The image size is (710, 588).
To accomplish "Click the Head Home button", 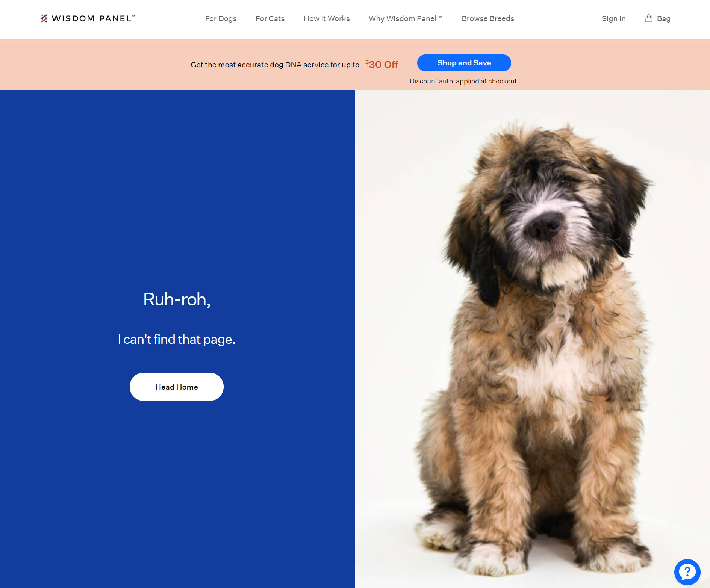I will click(x=177, y=387).
